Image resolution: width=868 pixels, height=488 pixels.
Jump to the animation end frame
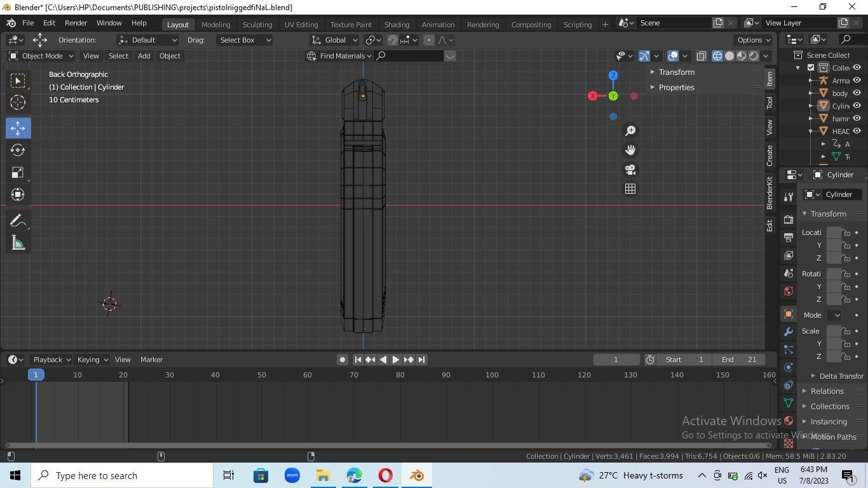tap(421, 360)
